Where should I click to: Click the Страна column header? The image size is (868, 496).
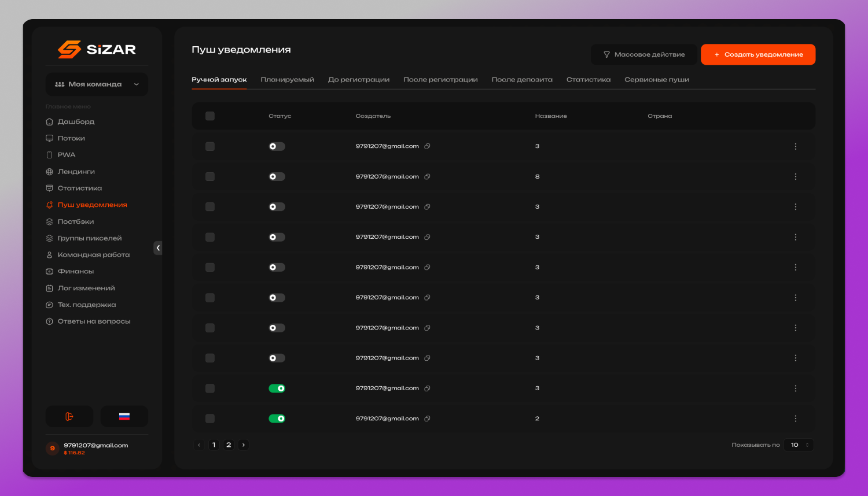660,116
